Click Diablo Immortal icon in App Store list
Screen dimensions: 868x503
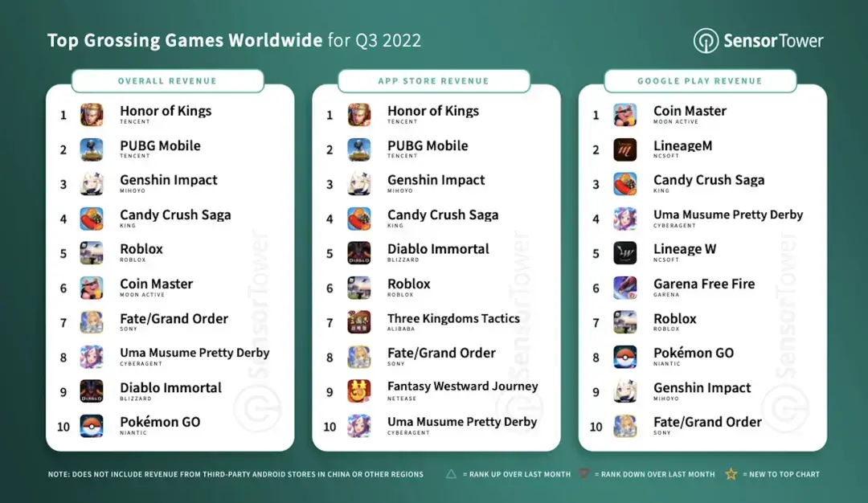coord(359,253)
